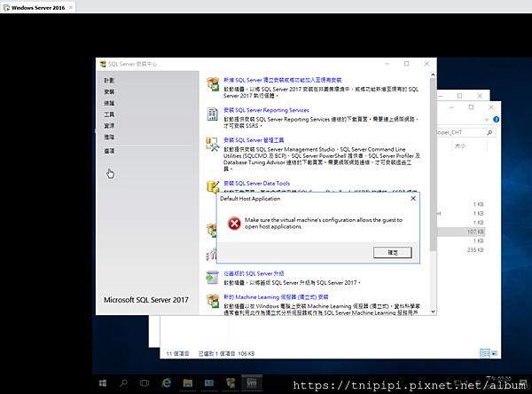Click the Reporting Services report icon
This screenshot has height=394, width=532.
click(213, 114)
